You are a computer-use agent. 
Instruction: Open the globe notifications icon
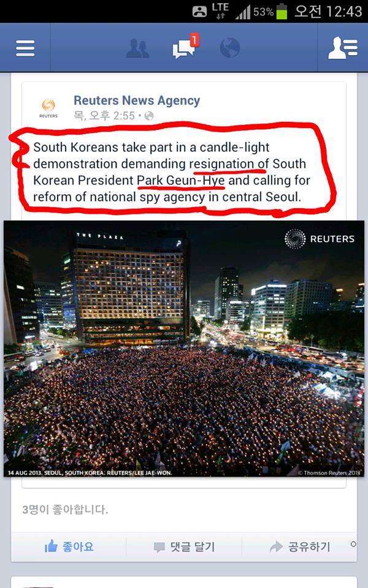229,48
